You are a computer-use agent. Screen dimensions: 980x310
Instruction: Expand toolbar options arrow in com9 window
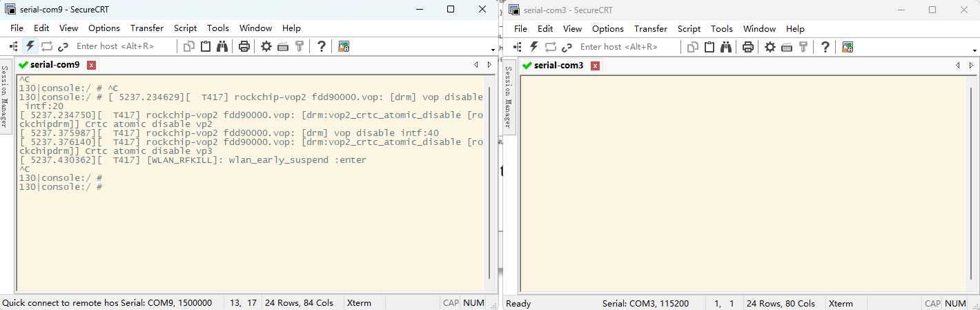coord(493,50)
